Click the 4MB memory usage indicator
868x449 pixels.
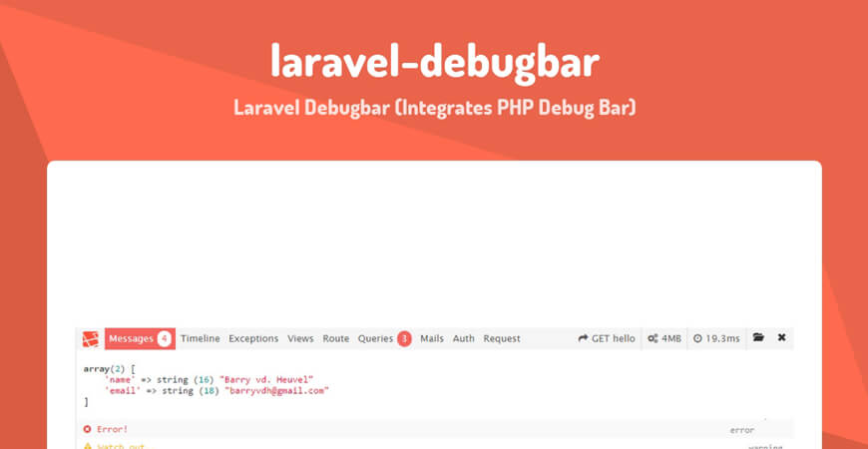pos(664,339)
